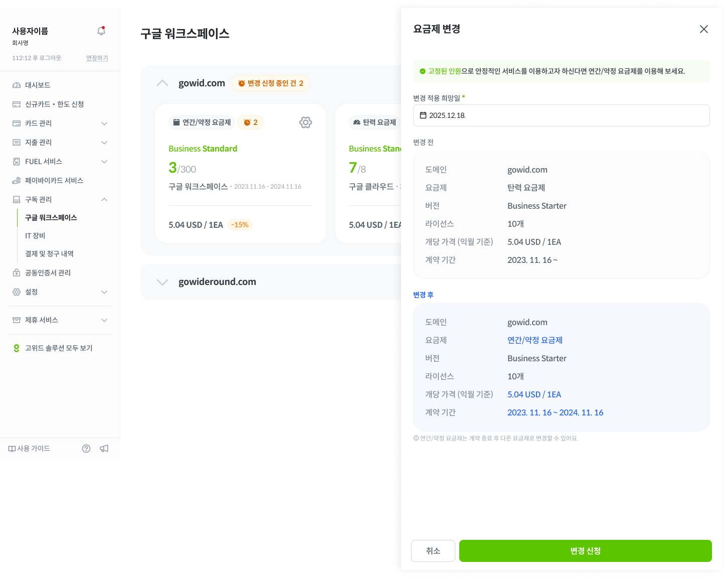The image size is (728, 578).
Task: Expand the 제휴 서비스 chevron
Action: pos(104,320)
